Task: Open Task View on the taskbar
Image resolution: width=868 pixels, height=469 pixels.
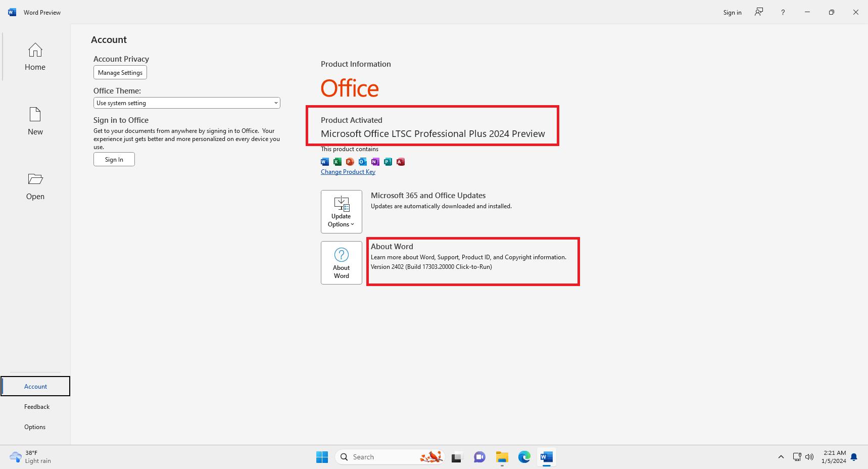Action: pyautogui.click(x=457, y=457)
